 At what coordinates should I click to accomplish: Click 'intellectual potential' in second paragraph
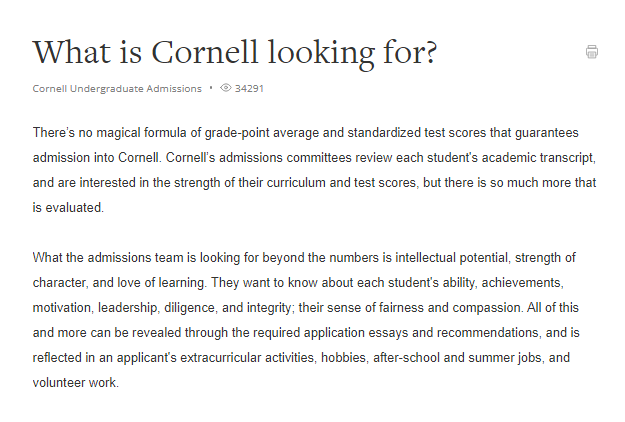click(452, 258)
